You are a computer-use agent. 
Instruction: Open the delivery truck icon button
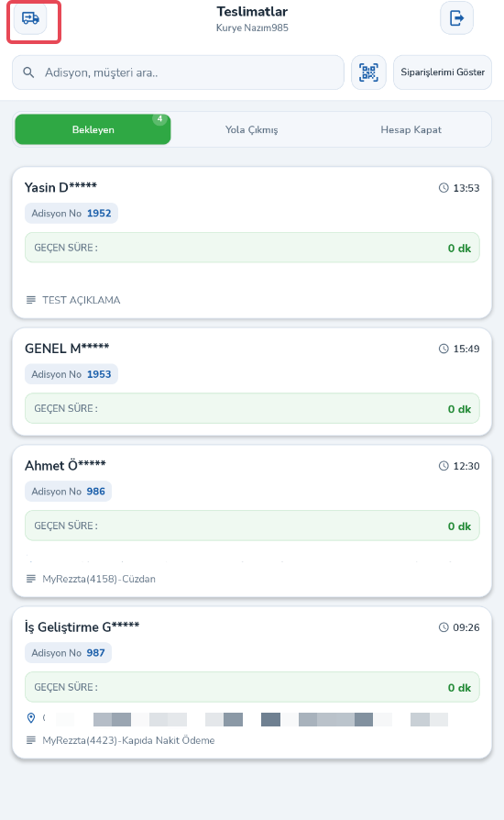tap(30, 19)
